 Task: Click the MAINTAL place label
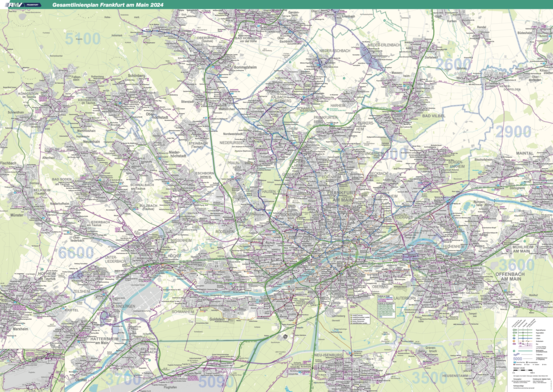525,153
